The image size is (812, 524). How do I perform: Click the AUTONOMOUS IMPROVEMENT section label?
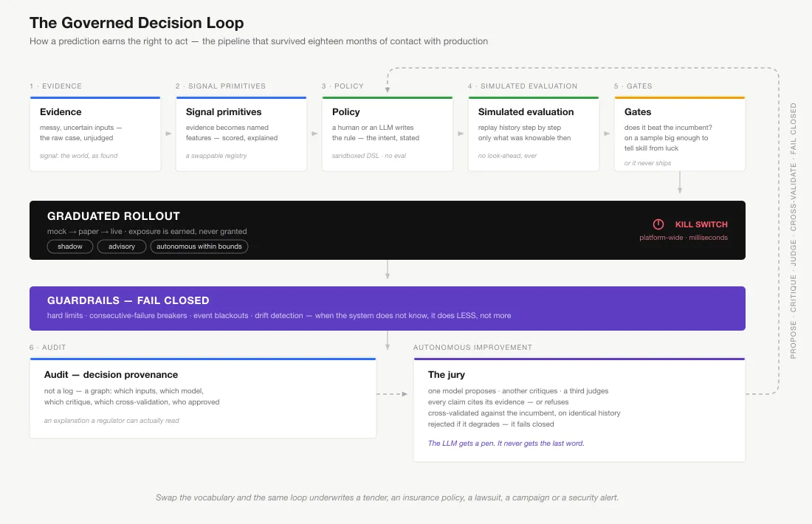(x=472, y=348)
